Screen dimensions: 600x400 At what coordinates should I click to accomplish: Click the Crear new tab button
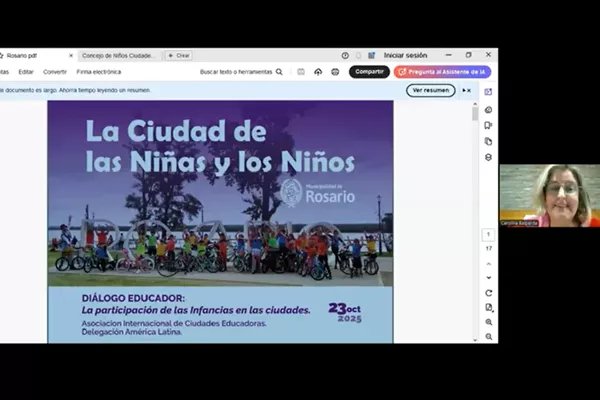click(x=179, y=56)
